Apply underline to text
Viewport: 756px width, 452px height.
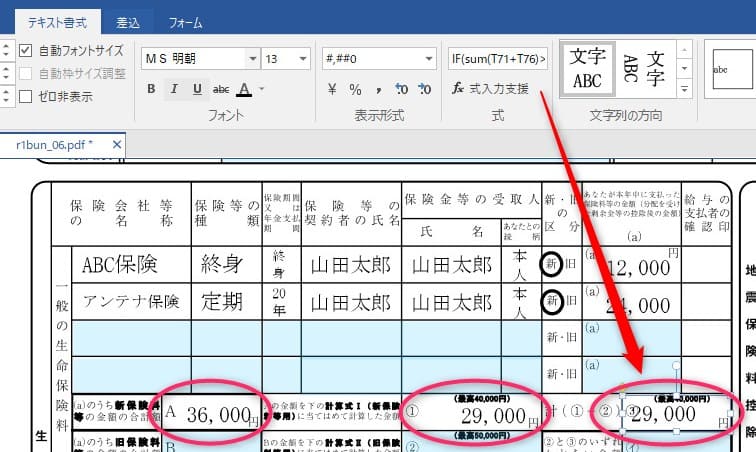point(197,89)
